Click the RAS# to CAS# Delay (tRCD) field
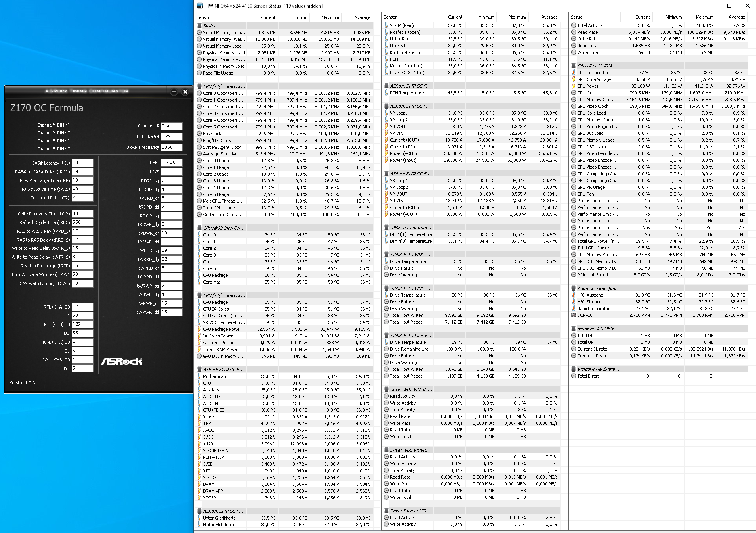 coord(82,172)
